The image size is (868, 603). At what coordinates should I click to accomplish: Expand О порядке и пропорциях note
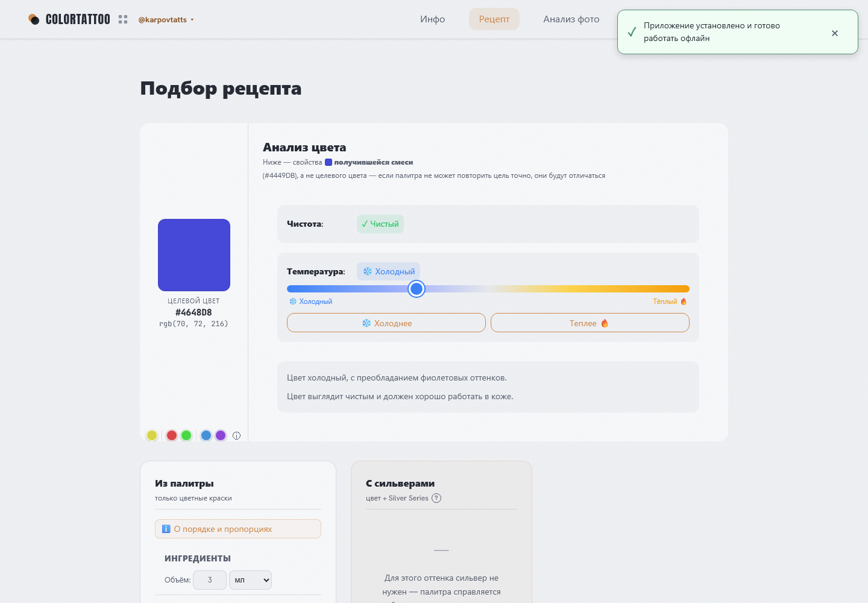pyautogui.click(x=238, y=529)
